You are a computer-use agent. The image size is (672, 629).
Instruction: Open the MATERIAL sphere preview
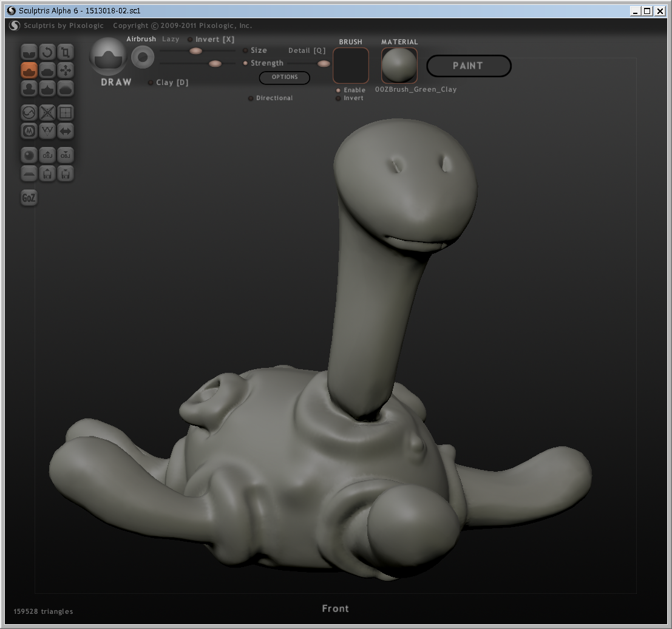pyautogui.click(x=399, y=65)
